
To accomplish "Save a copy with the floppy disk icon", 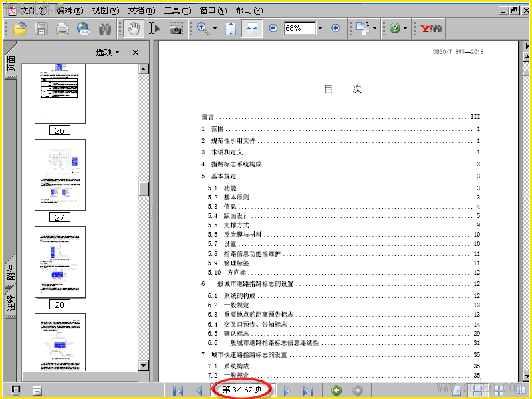I will pos(41,29).
